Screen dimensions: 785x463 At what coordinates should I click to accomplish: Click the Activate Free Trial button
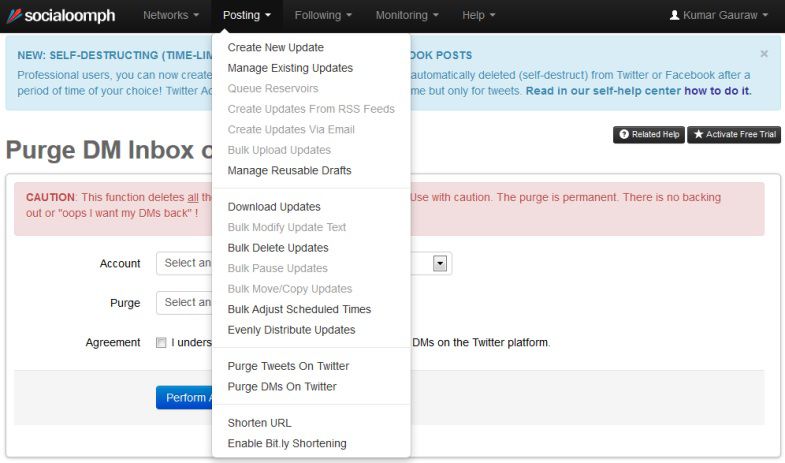(734, 135)
